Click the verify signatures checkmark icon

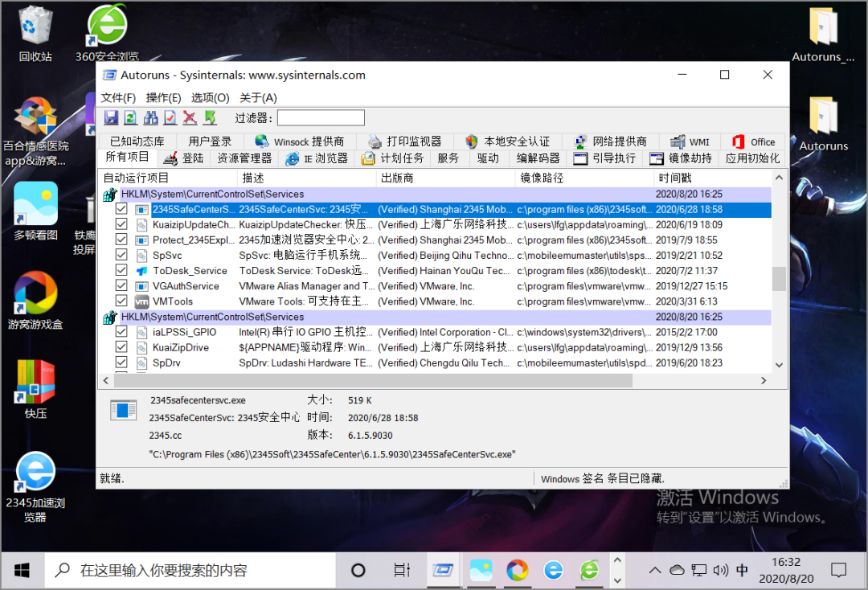point(170,118)
